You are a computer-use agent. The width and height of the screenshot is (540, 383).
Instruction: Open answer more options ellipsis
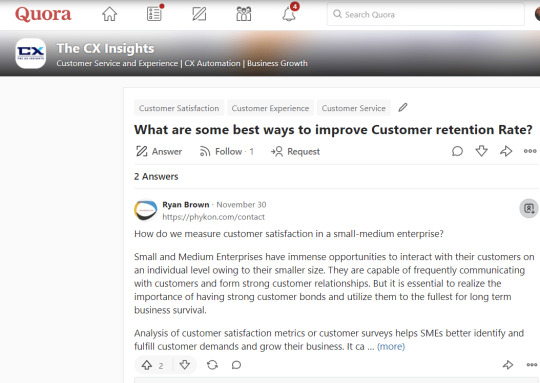click(x=532, y=364)
